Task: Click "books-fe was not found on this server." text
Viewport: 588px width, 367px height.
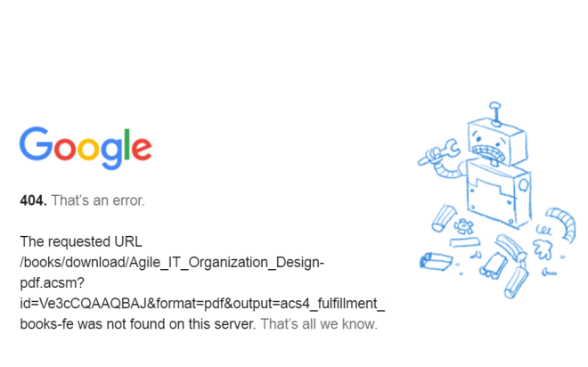Action: [x=138, y=324]
